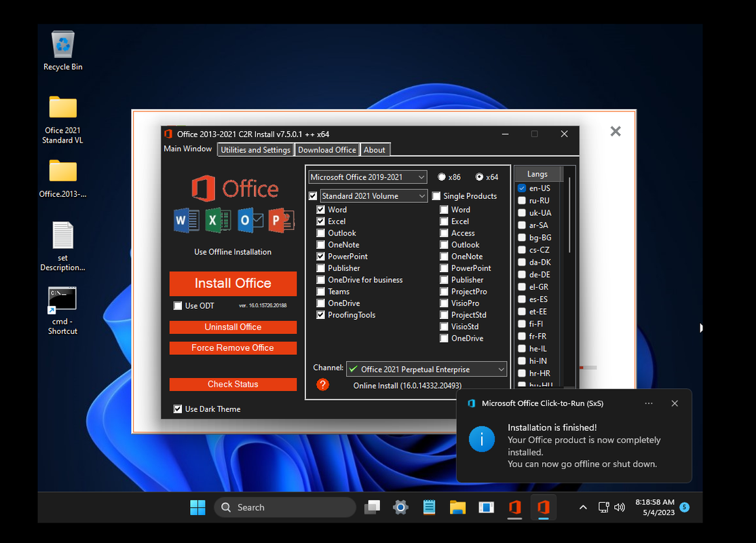This screenshot has height=543, width=756.
Task: Click the red question mark help icon
Action: coord(322,384)
